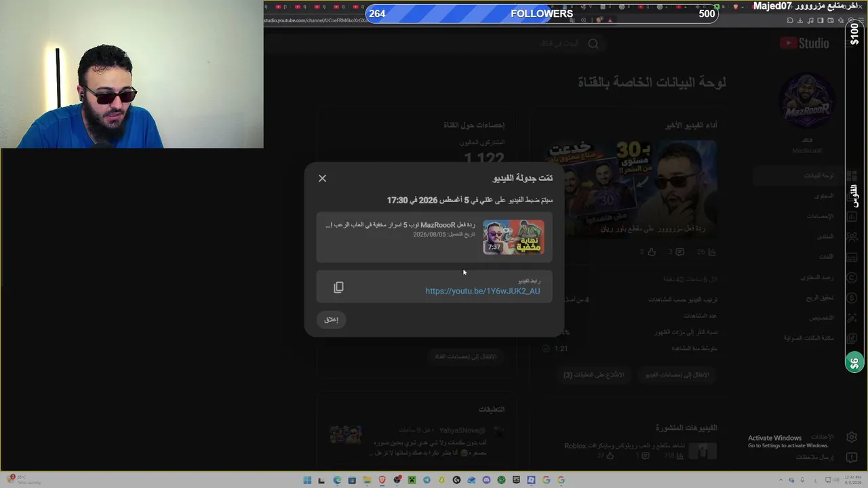Open the scheduled video thumbnail showing 7:37

[x=513, y=237]
